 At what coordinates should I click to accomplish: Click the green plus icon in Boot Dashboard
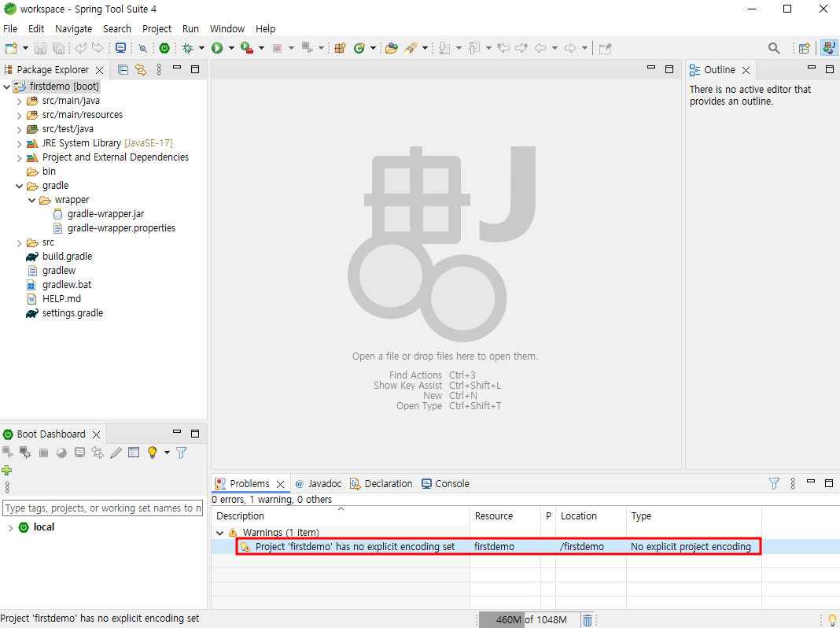[7, 471]
